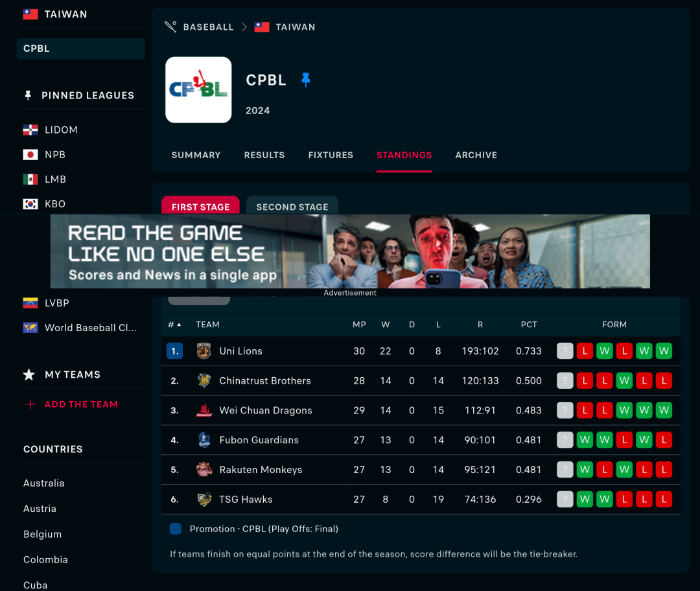Click the pin icon beside Pinned Leagues

pyautogui.click(x=28, y=95)
